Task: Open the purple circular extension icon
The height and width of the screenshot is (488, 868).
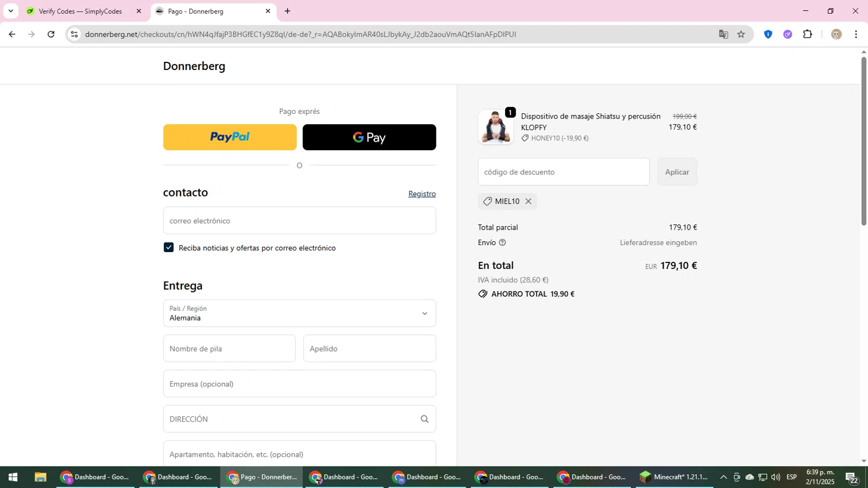Action: [x=788, y=34]
